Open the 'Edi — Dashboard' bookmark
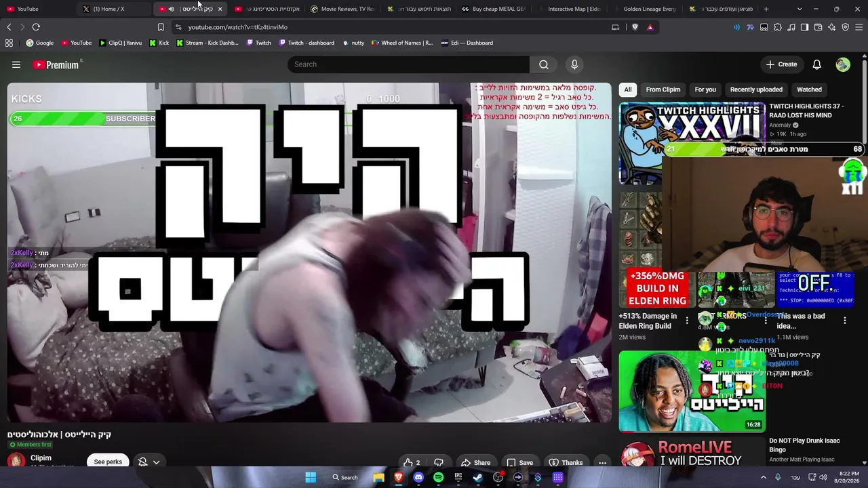Screen dimensions: 868x488 click(467, 43)
